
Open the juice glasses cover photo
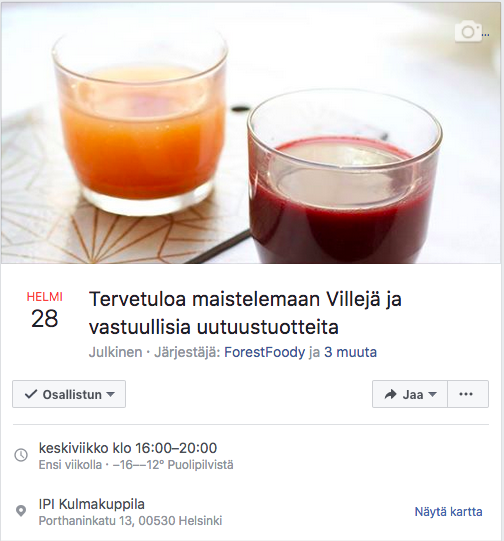(x=251, y=133)
